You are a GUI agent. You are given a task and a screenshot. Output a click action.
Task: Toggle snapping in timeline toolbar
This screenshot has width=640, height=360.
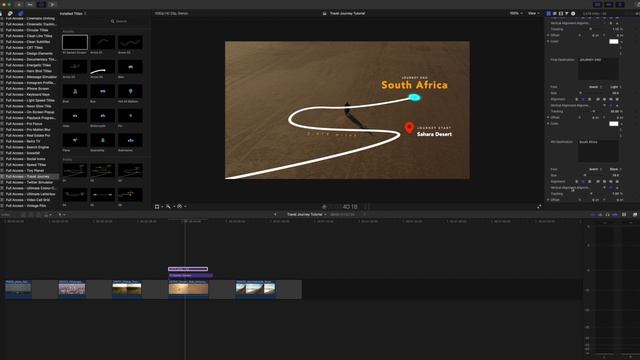[x=615, y=214]
